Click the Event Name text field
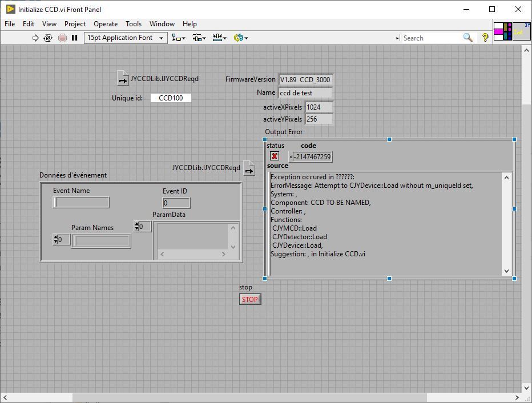The image size is (532, 403). pyautogui.click(x=81, y=203)
